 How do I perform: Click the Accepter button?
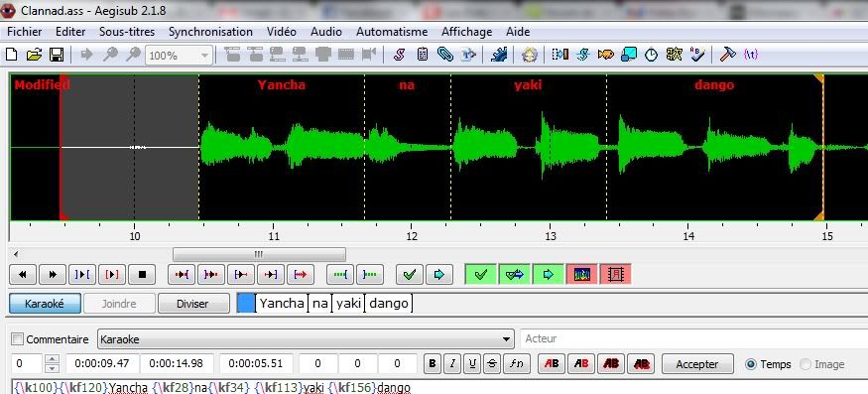click(697, 364)
